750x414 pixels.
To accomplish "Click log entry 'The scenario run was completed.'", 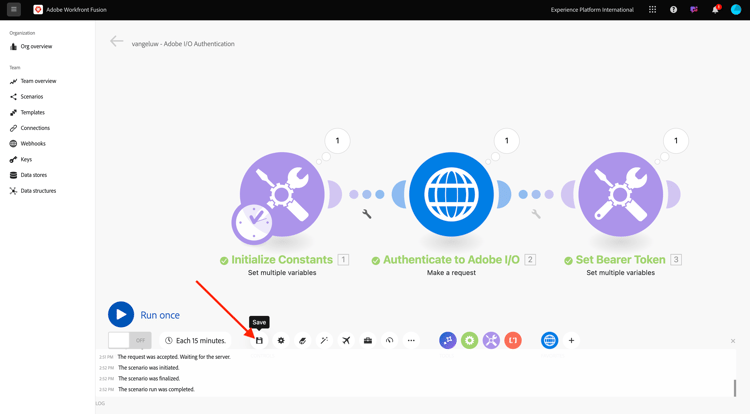I will click(x=156, y=389).
